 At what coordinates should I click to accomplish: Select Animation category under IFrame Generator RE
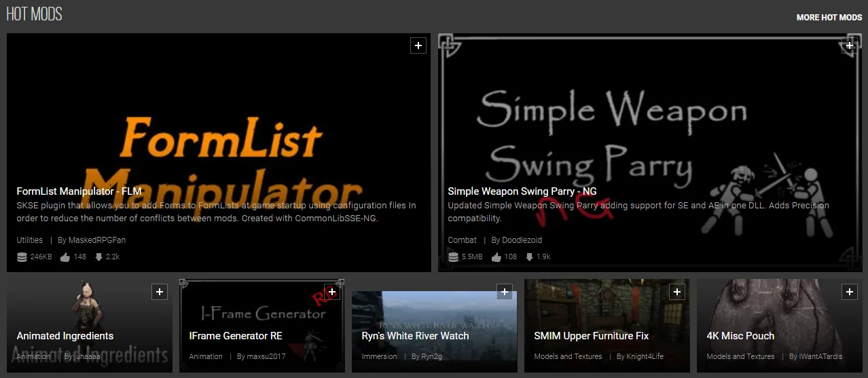click(x=206, y=356)
